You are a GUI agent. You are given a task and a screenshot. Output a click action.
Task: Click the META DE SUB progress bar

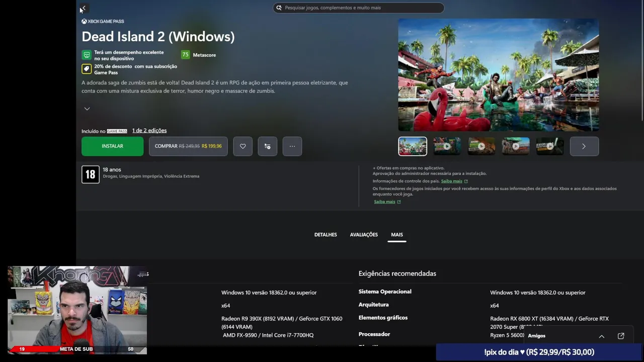coord(77,349)
